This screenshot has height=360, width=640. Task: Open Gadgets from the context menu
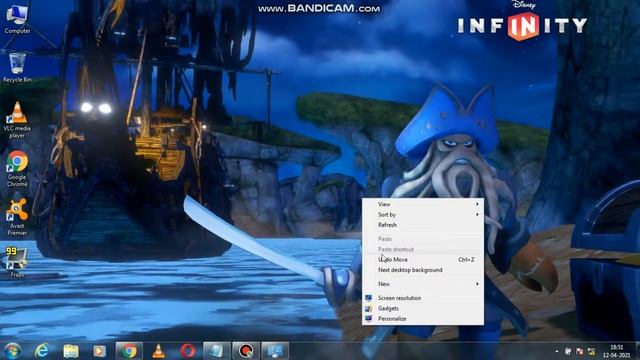[423, 309]
